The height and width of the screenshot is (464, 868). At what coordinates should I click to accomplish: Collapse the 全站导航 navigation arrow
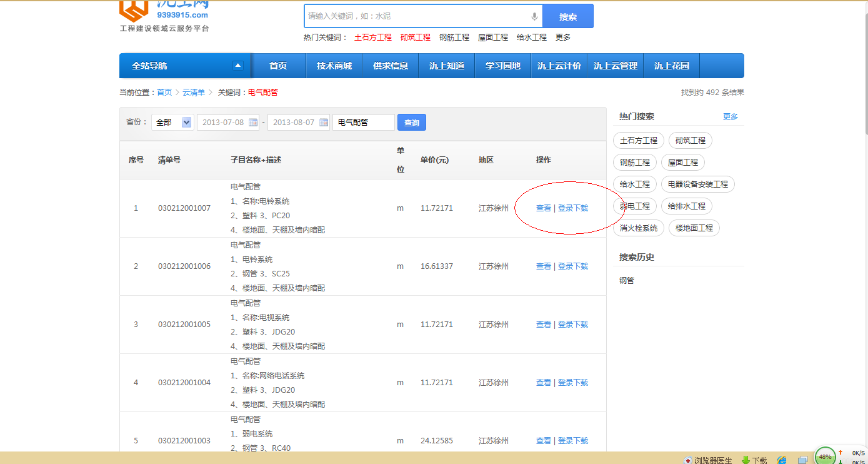pyautogui.click(x=237, y=66)
